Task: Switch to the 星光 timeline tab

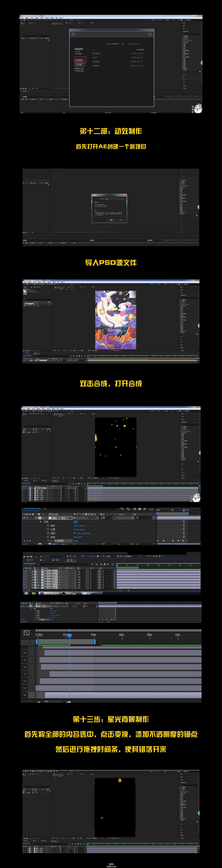Action: (72, 560)
